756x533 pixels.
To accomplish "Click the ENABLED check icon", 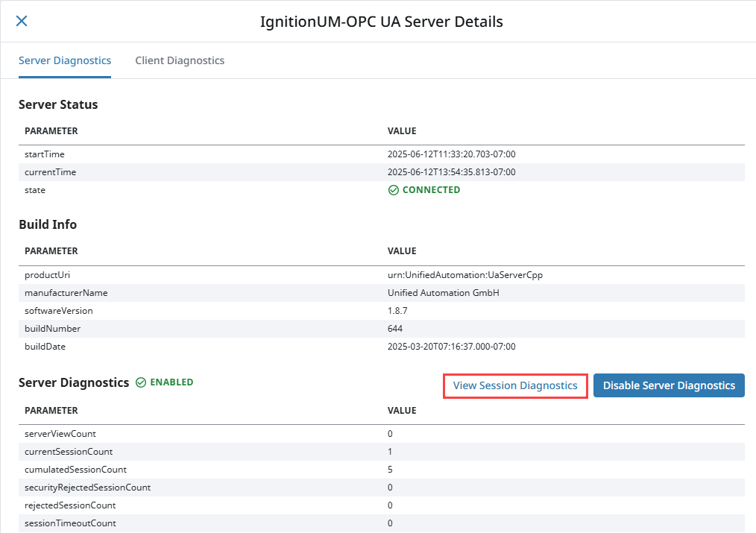I will pyautogui.click(x=141, y=382).
